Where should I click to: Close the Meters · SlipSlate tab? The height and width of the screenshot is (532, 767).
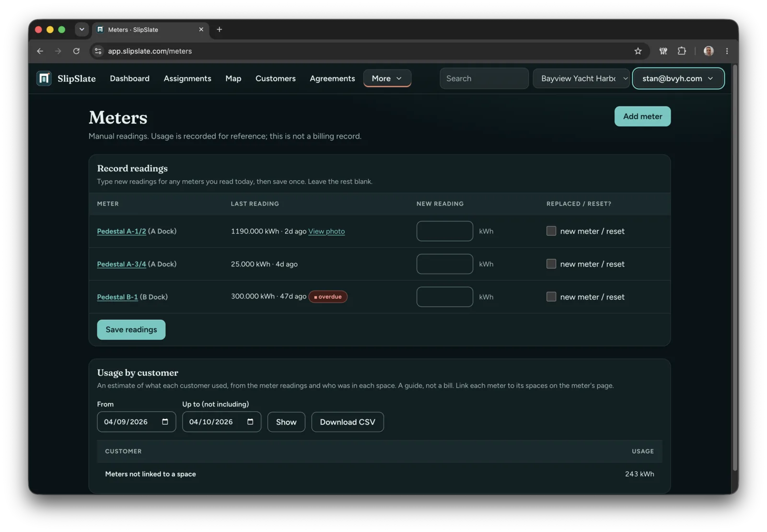click(201, 29)
